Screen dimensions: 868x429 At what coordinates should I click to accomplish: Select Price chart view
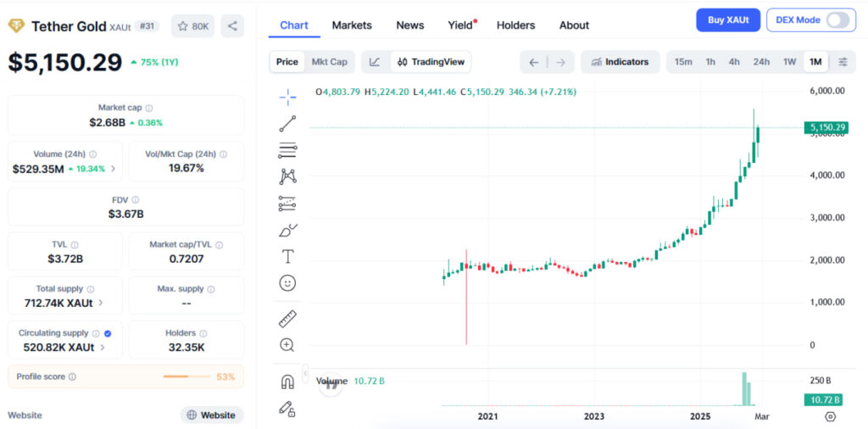pos(287,62)
